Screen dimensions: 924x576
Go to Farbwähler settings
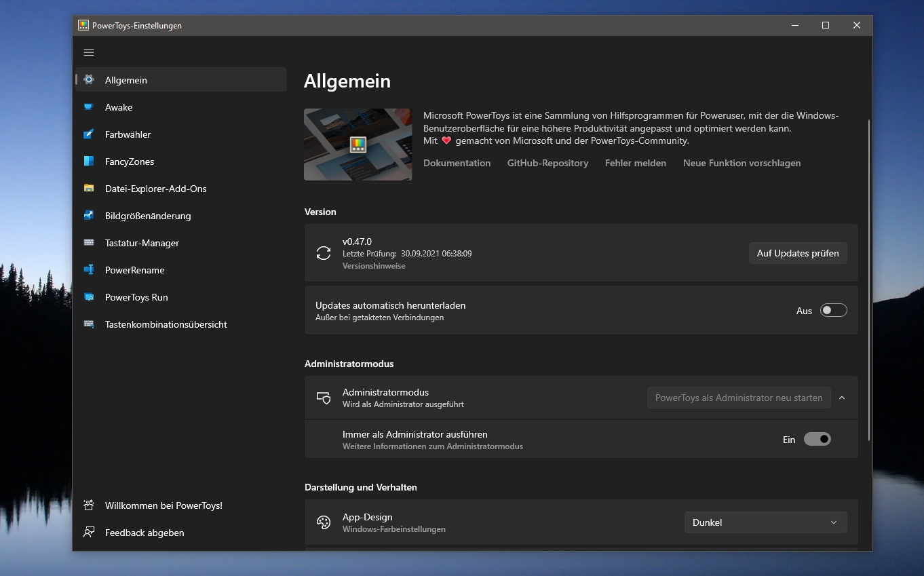(181, 134)
